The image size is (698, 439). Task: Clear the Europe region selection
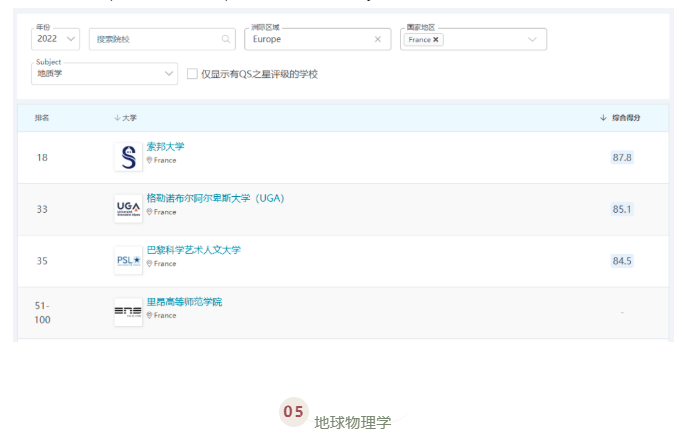click(377, 39)
